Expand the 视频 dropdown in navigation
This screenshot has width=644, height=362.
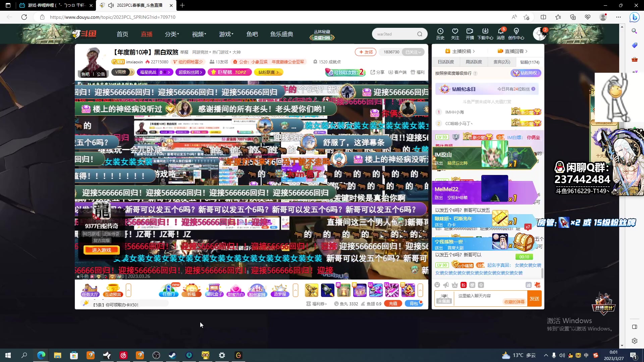coord(199,34)
